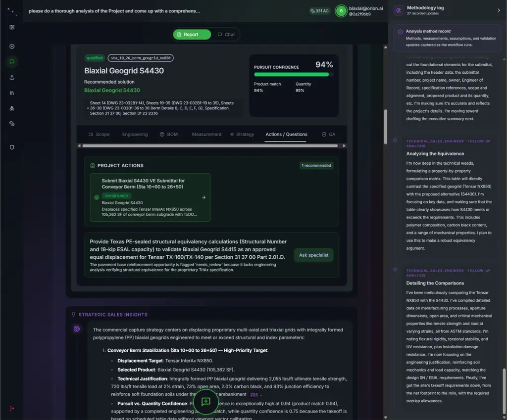Open the upload icon in sidebar
Image resolution: width=507 pixels, height=420 pixels.
pyautogui.click(x=12, y=77)
